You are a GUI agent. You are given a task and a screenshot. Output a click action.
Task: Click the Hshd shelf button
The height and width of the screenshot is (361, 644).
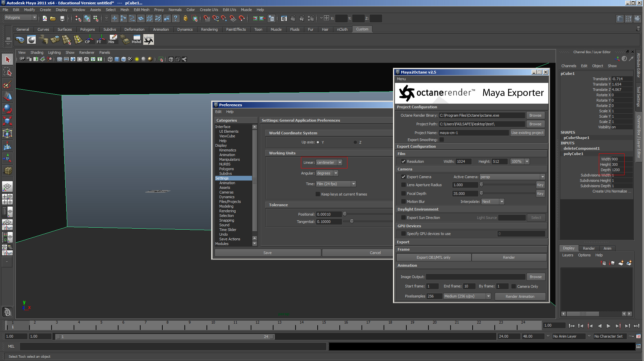(x=136, y=40)
